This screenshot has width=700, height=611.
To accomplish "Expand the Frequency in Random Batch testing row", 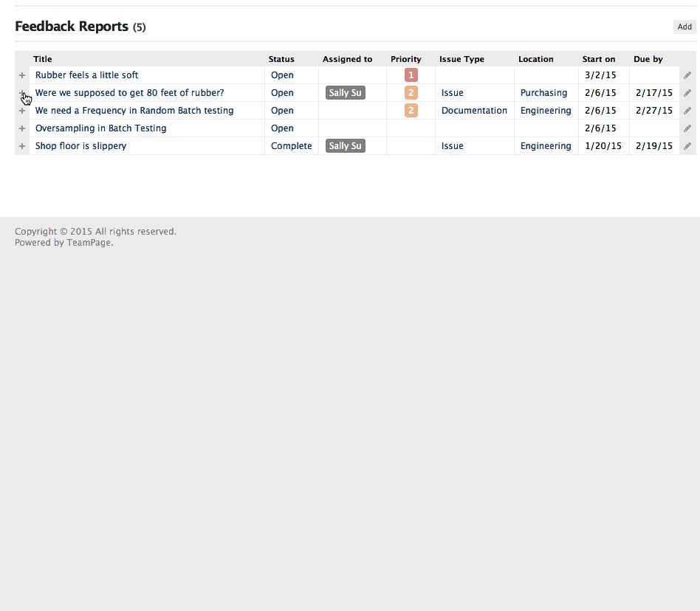I will [22, 111].
